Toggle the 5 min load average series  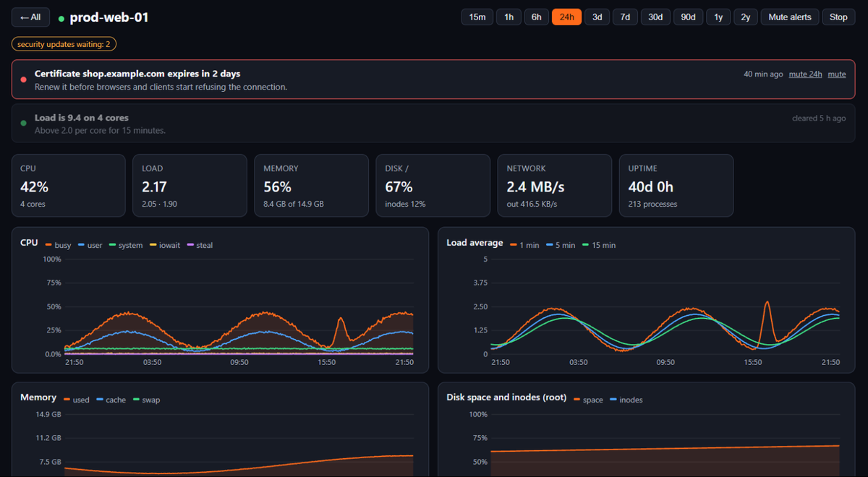(561, 246)
